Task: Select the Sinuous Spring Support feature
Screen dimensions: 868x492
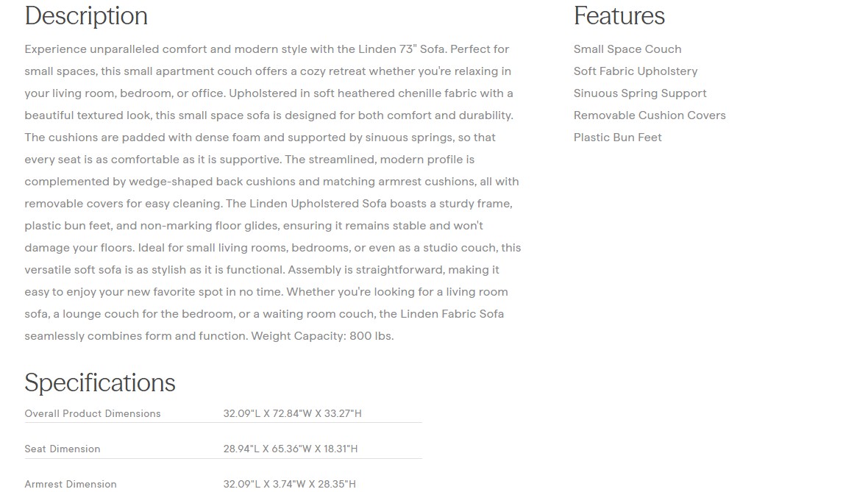Action: click(x=640, y=93)
